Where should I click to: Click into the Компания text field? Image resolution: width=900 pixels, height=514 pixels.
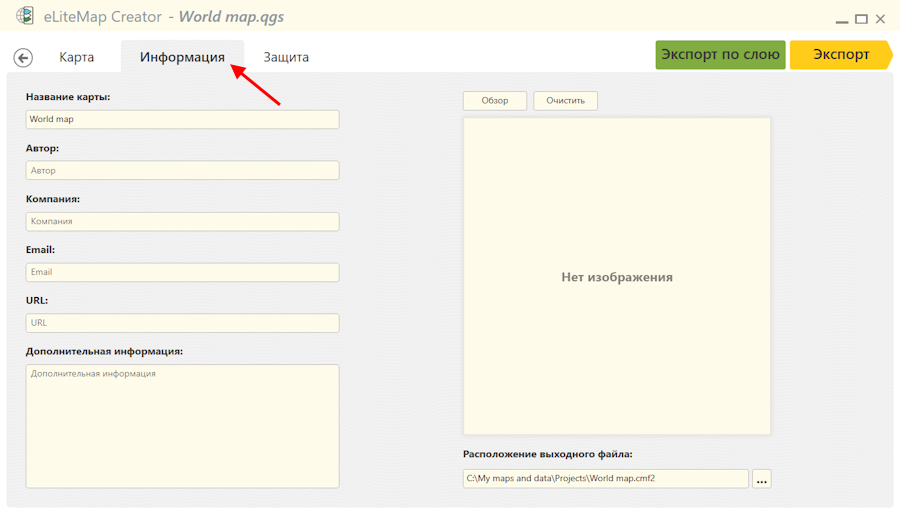(182, 221)
